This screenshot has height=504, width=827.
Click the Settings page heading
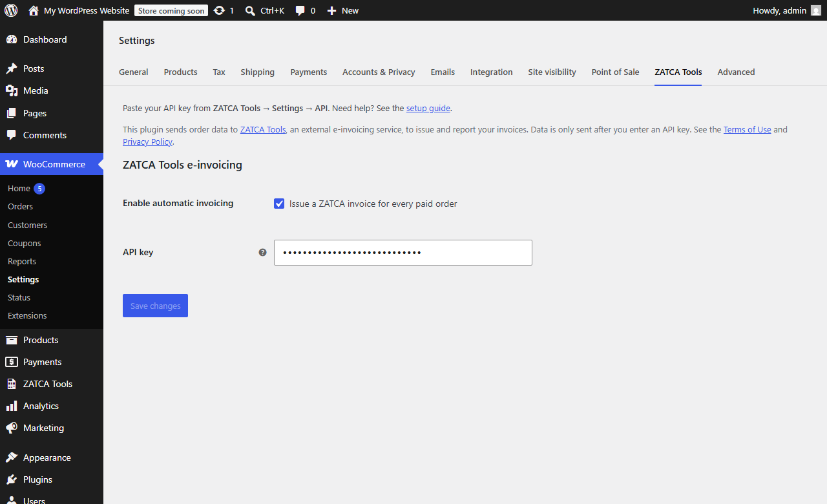click(137, 41)
